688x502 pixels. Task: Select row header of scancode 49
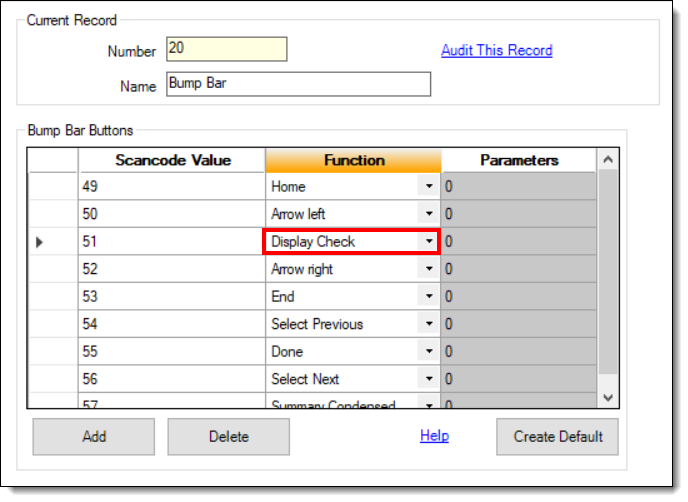coord(53,186)
